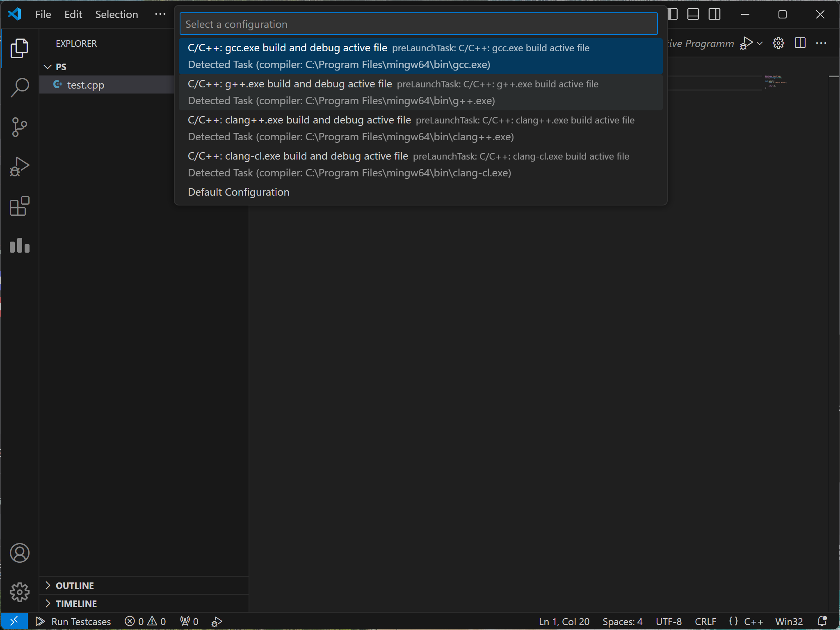Open errors and warnings count in status bar

pyautogui.click(x=145, y=621)
